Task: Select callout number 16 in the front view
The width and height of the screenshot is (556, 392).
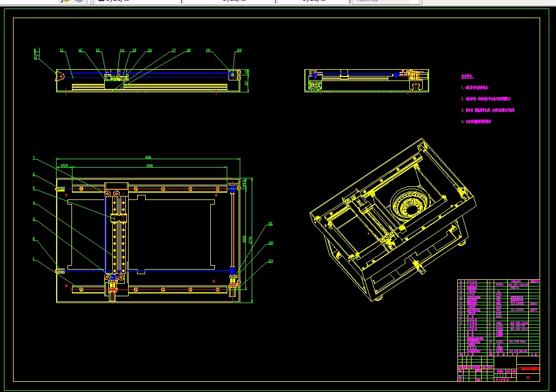Action: [x=150, y=50]
